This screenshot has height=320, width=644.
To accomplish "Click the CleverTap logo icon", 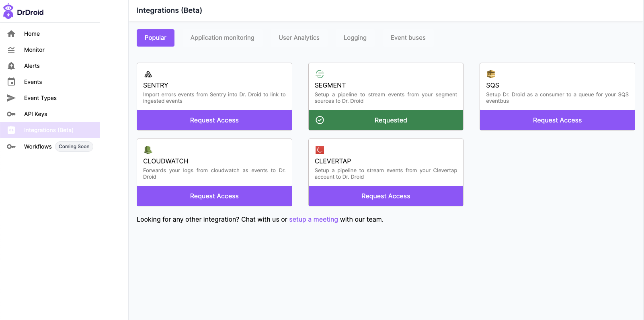I will (x=320, y=150).
